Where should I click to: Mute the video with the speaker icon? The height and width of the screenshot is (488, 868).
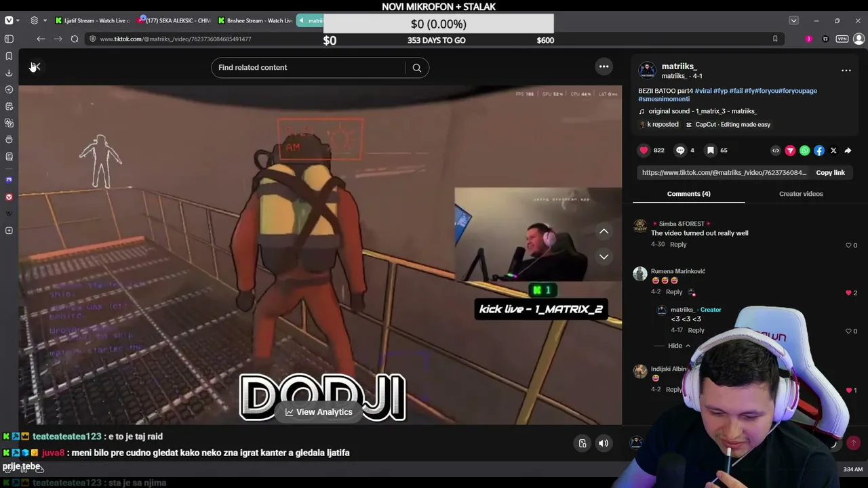tap(604, 443)
